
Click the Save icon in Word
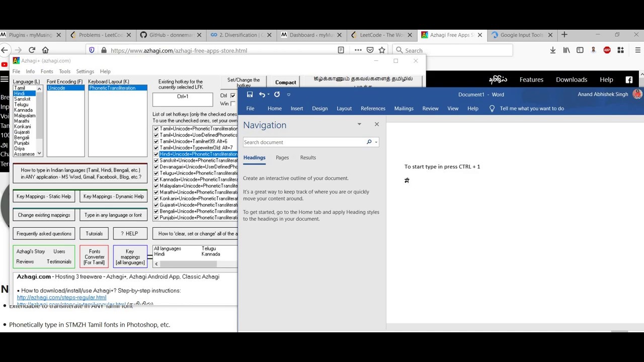(x=250, y=95)
